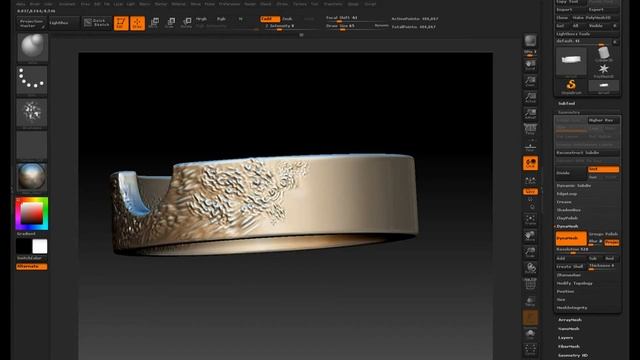The width and height of the screenshot is (640, 360).
Task: Activate Edit mode button
Action: pyautogui.click(x=121, y=23)
